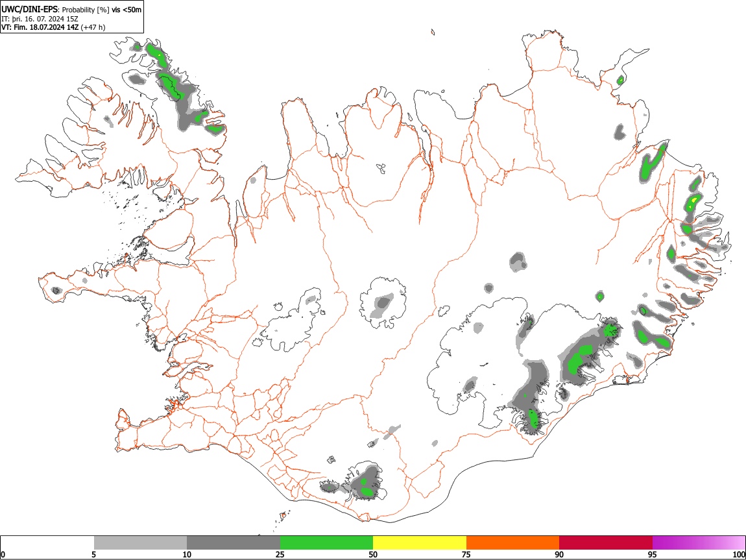746x560 pixels.
Task: Click the legend value '90'
Action: [559, 555]
